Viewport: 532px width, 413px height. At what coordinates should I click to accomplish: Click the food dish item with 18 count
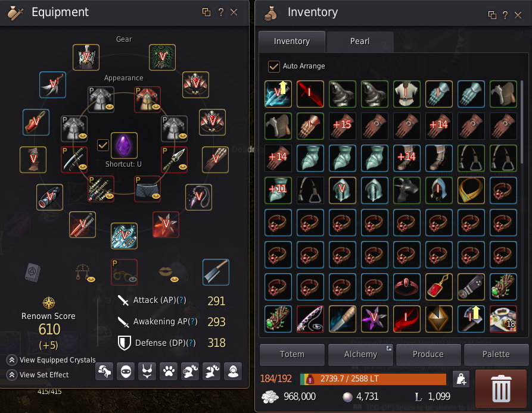pos(503,319)
